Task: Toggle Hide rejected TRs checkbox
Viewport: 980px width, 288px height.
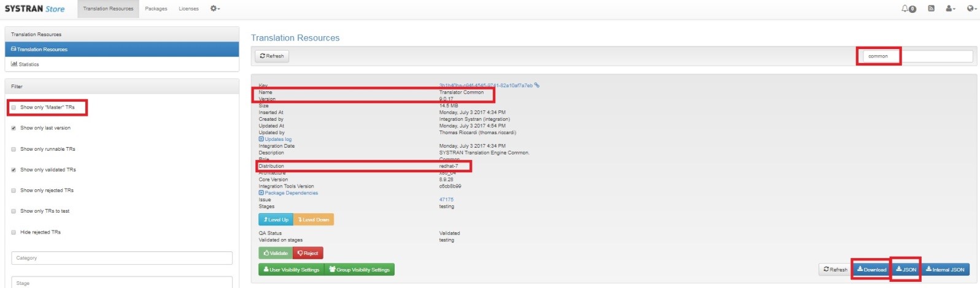Action: click(x=14, y=232)
